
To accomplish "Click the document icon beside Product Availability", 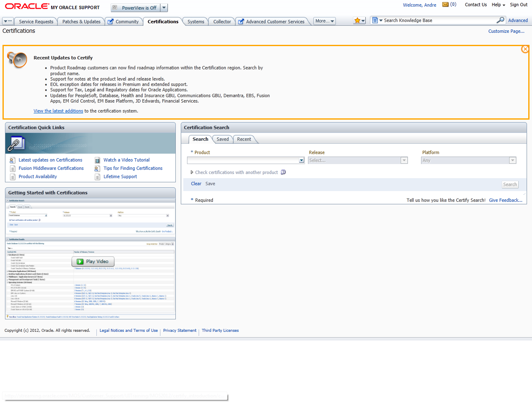I will [12, 177].
